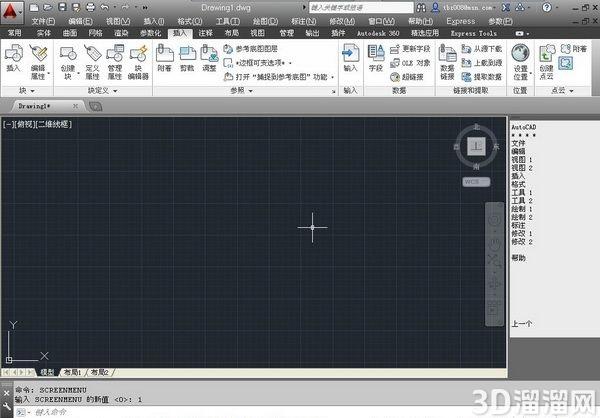Click 超链接 (Hyperlink) button
Image resolution: width=600 pixels, height=418 pixels.
coord(407,77)
